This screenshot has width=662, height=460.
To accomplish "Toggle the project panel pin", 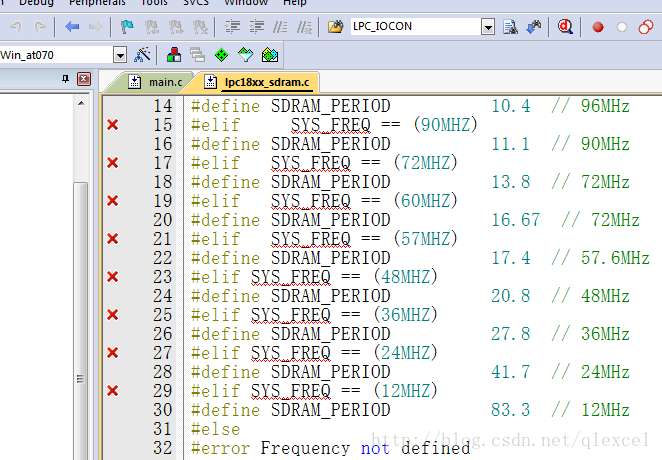I will 66,79.
